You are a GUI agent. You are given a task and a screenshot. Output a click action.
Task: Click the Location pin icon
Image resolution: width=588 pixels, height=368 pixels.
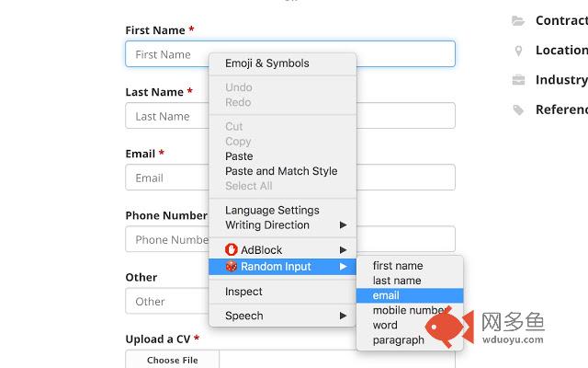518,51
